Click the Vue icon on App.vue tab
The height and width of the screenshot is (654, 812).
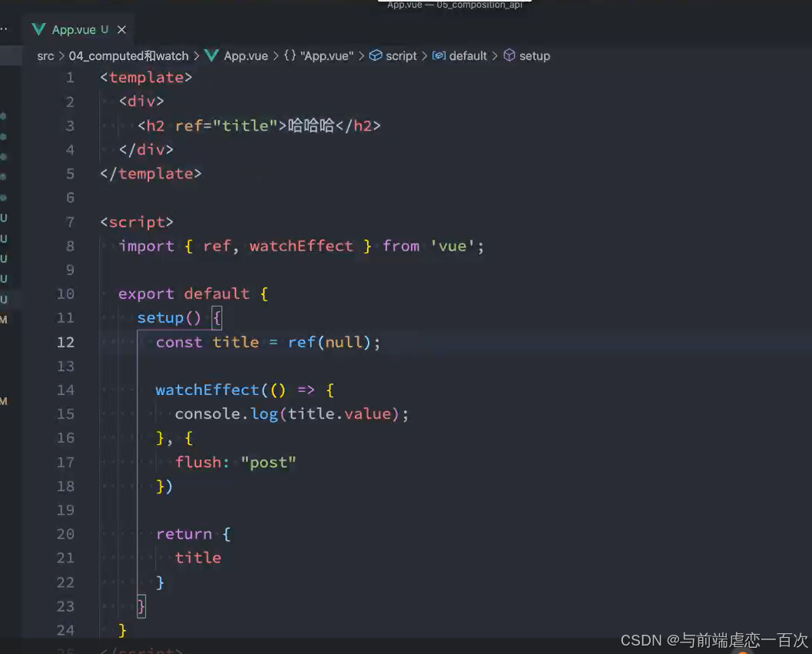tap(39, 29)
